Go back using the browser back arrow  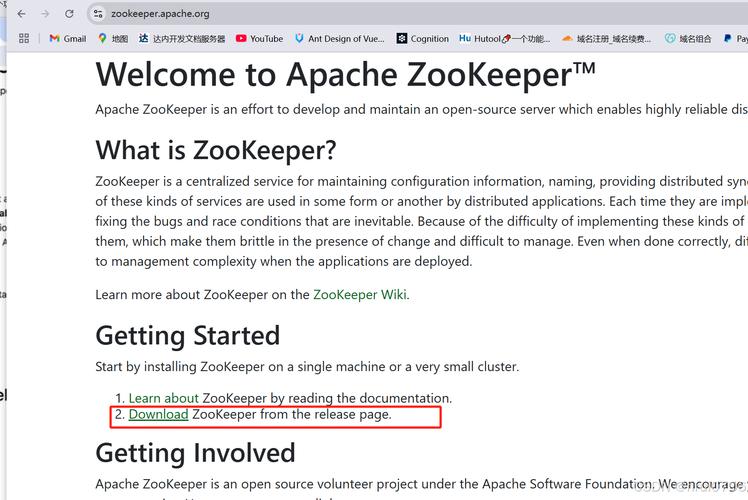point(21,14)
